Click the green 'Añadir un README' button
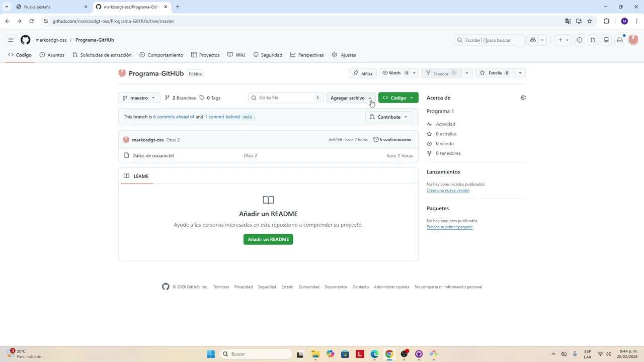This screenshot has height=362, width=644. click(268, 239)
